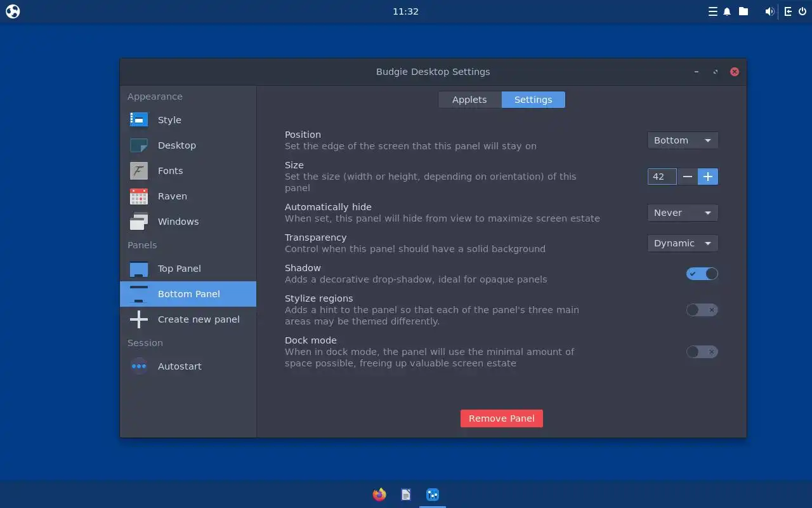The image size is (812, 508).
Task: Click Budgie Settings icon in bottom panel
Action: (433, 495)
